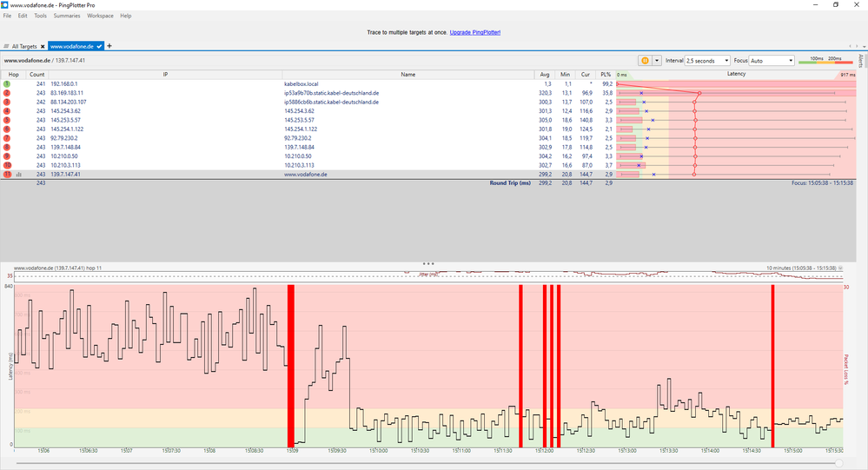This screenshot has width=868, height=470.
Task: Click the jitter graph strip above timeline
Action: pos(428,276)
